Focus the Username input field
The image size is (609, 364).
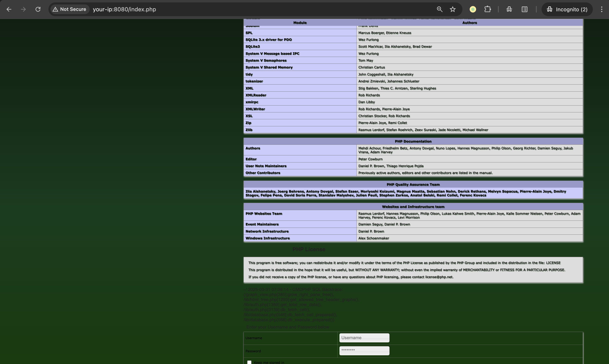364,338
